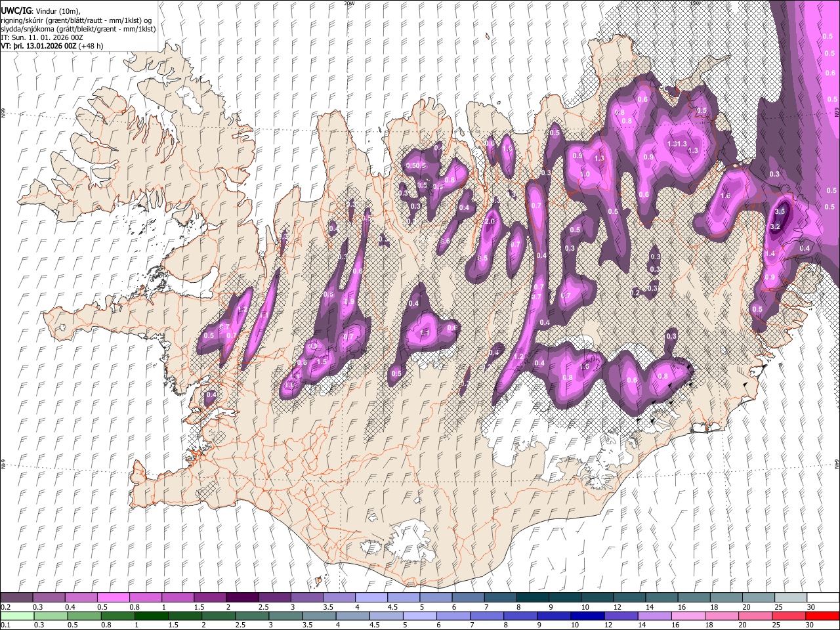Select the white top-row swatch at 30
The height and width of the screenshot is (630, 840).
[x=822, y=598]
